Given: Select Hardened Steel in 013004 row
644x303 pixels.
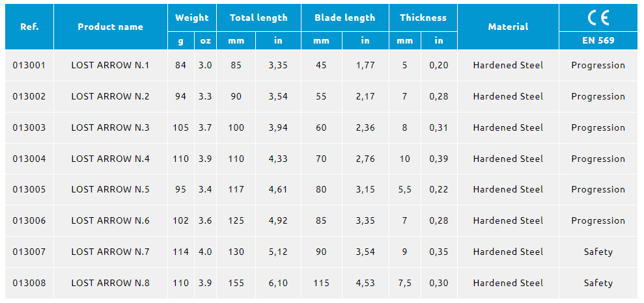Looking at the screenshot, I should click(508, 159).
